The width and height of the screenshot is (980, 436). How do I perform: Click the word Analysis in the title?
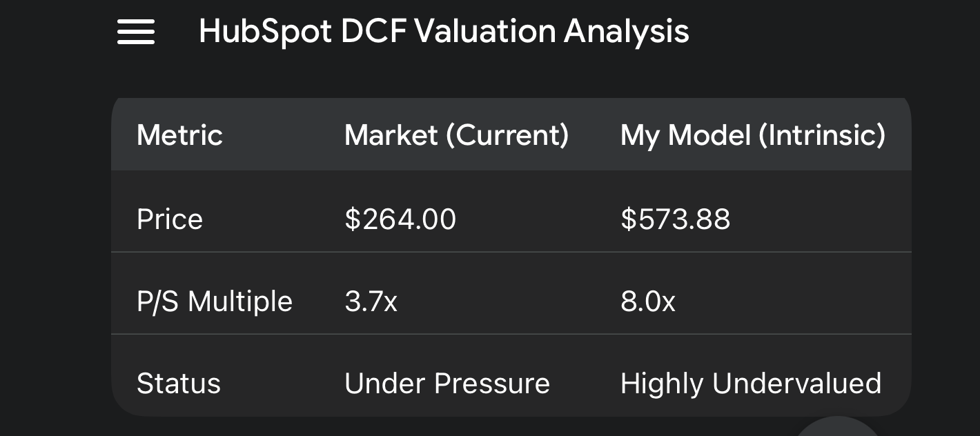coord(626,32)
